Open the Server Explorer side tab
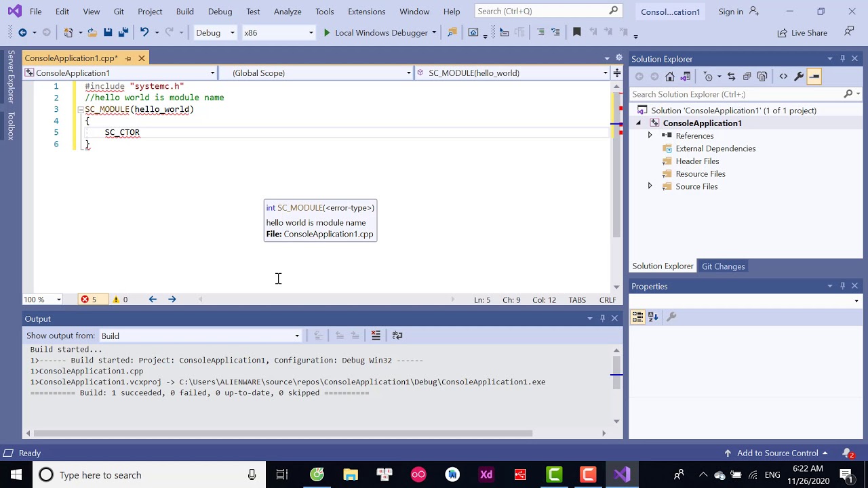868x488 pixels. 11,76
